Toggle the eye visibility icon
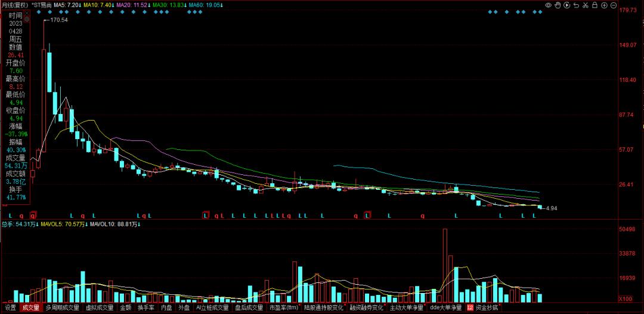This screenshot has height=314, width=644. click(x=549, y=5)
